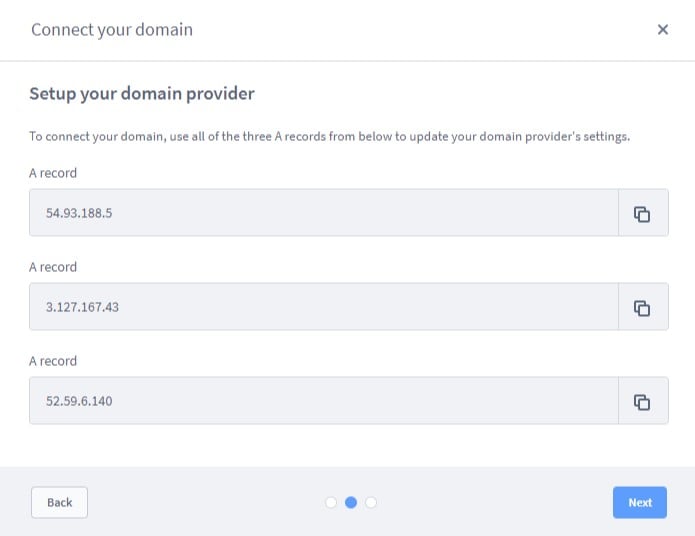The height and width of the screenshot is (536, 695).
Task: Copy the 52.59.6.140 A record
Action: pos(643,401)
